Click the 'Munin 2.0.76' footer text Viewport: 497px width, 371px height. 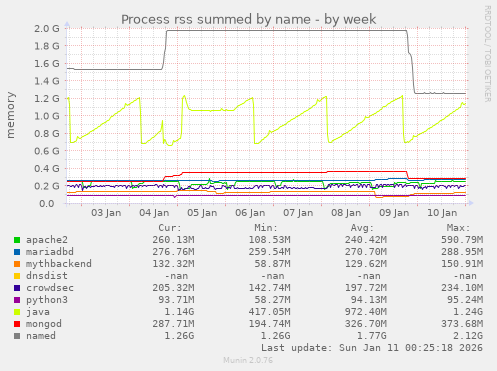click(248, 360)
